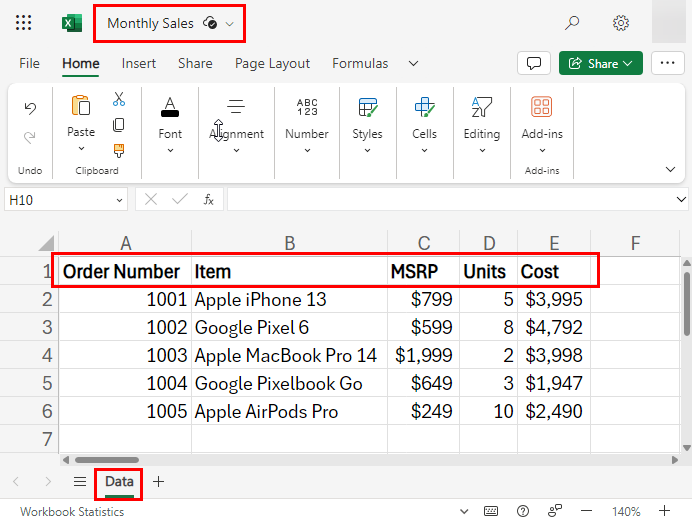Open the Add-ins group
This screenshot has width=692, height=520.
[x=542, y=125]
